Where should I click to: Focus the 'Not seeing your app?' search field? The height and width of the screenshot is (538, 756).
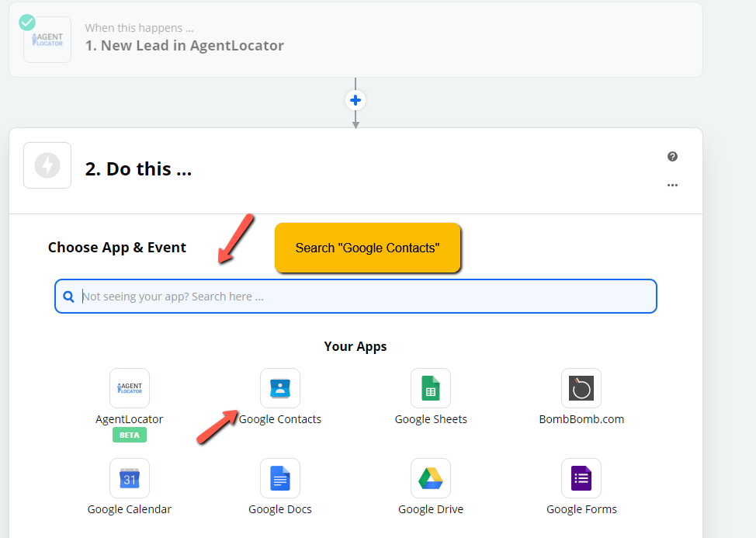coord(355,296)
